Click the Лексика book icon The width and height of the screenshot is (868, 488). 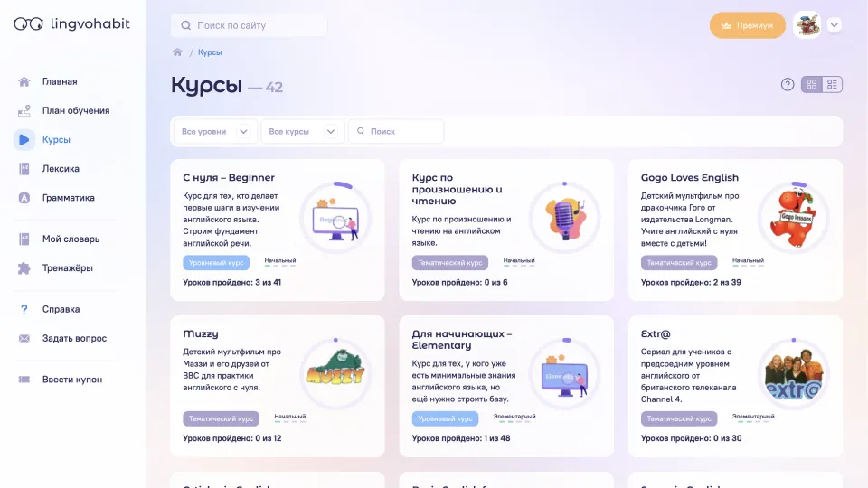[x=24, y=169]
